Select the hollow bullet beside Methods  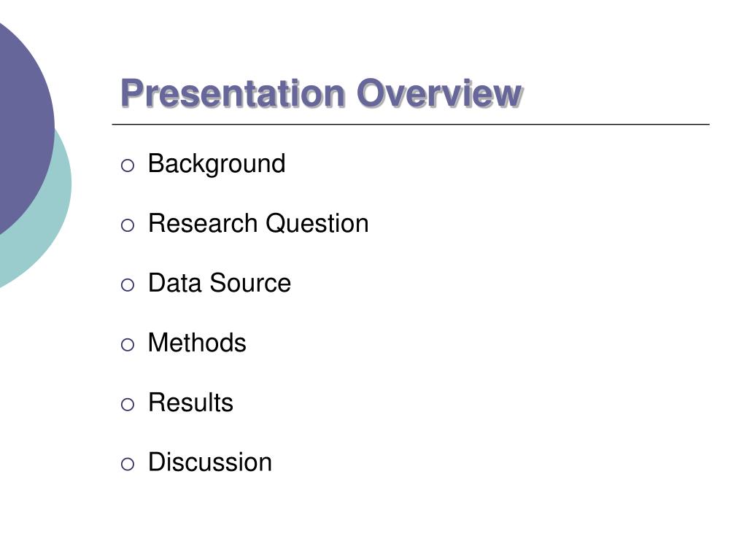click(128, 345)
